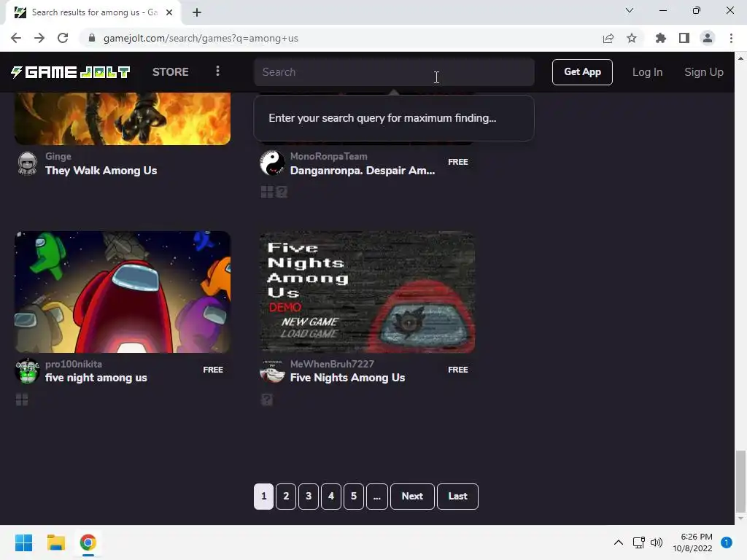Select the Search results for among us tab
The image size is (747, 560).
[x=94, y=12]
